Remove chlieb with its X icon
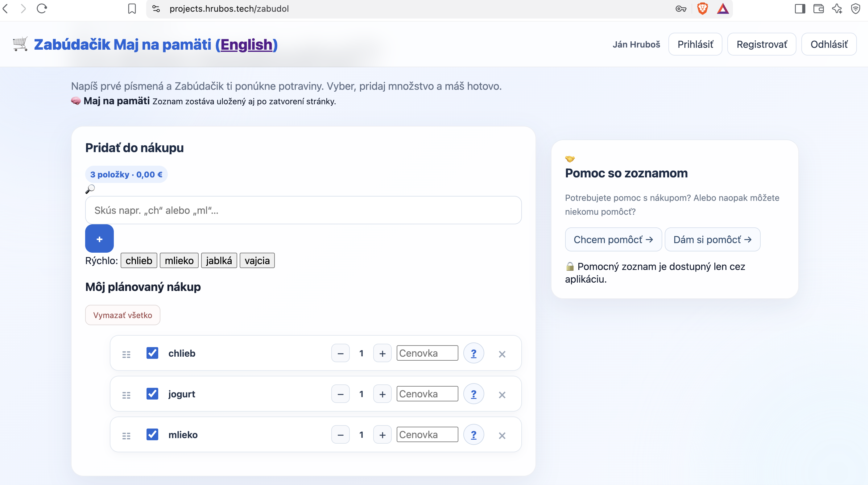The width and height of the screenshot is (868, 485). [502, 354]
